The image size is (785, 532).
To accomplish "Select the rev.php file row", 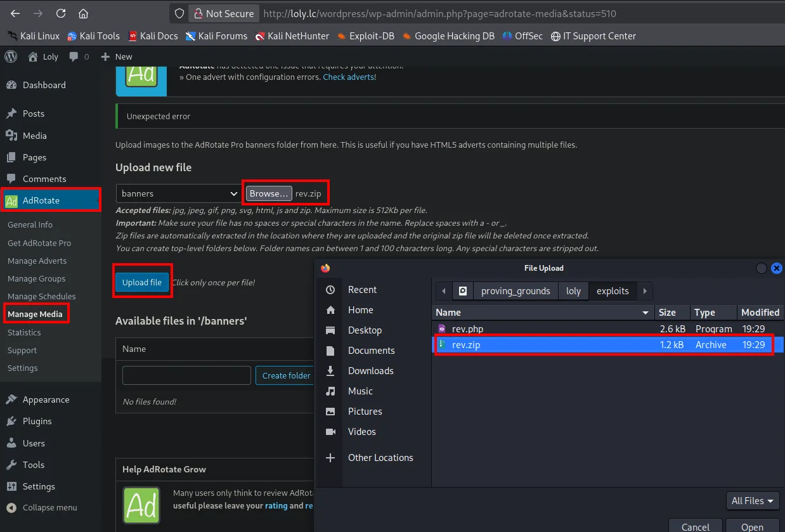I will tap(608, 328).
